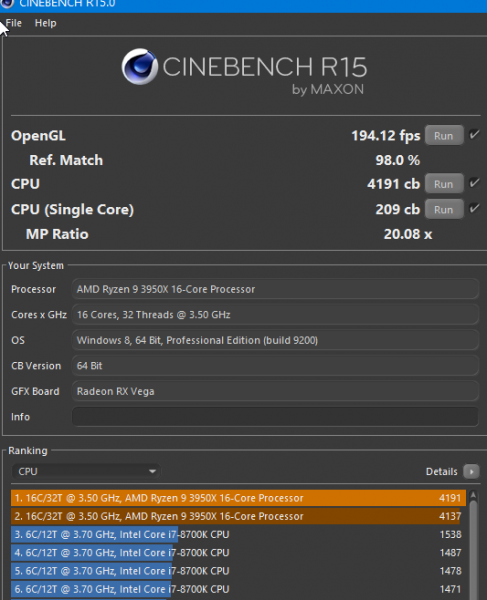Expand ranking Details arrow button
The width and height of the screenshot is (487, 600).
(x=471, y=471)
